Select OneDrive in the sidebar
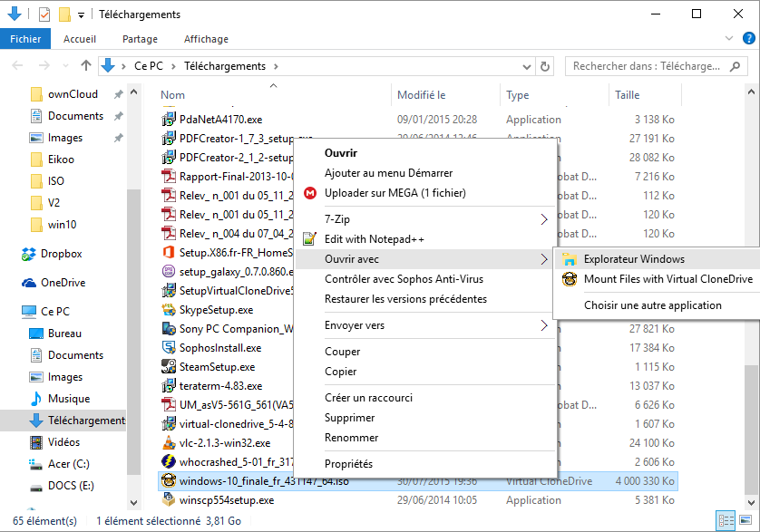This screenshot has width=760, height=532. tap(63, 283)
